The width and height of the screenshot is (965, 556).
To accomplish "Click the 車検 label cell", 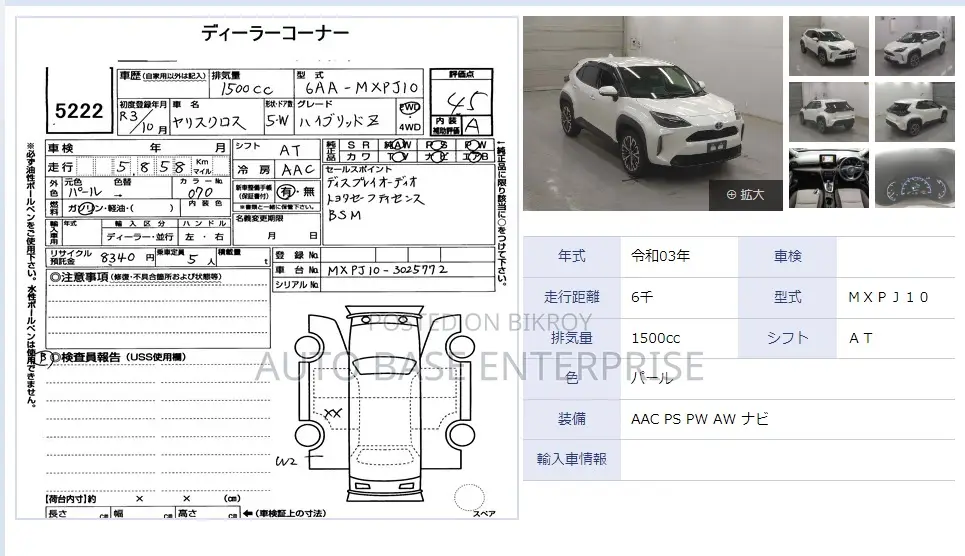I will point(787,256).
